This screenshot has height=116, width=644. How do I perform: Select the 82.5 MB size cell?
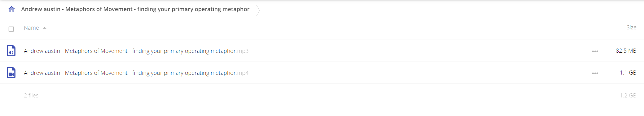pyautogui.click(x=626, y=51)
